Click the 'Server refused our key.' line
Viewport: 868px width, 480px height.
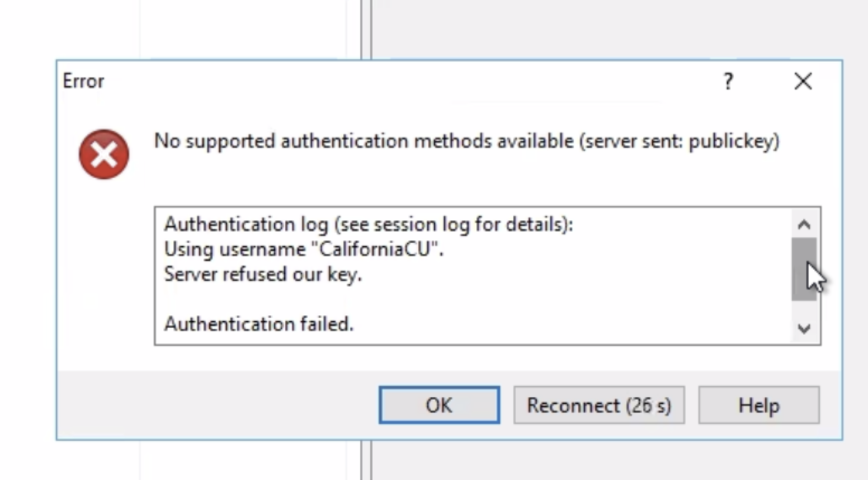(x=263, y=274)
